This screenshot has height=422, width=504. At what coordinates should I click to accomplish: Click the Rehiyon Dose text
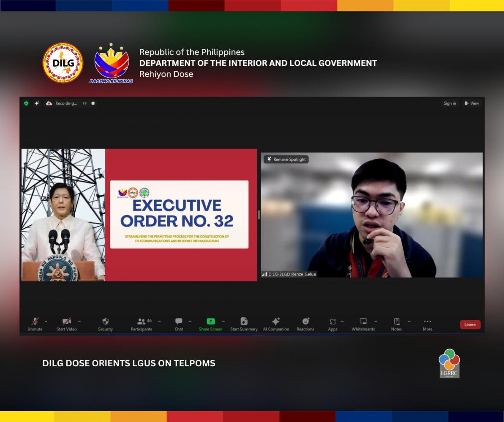click(x=166, y=74)
